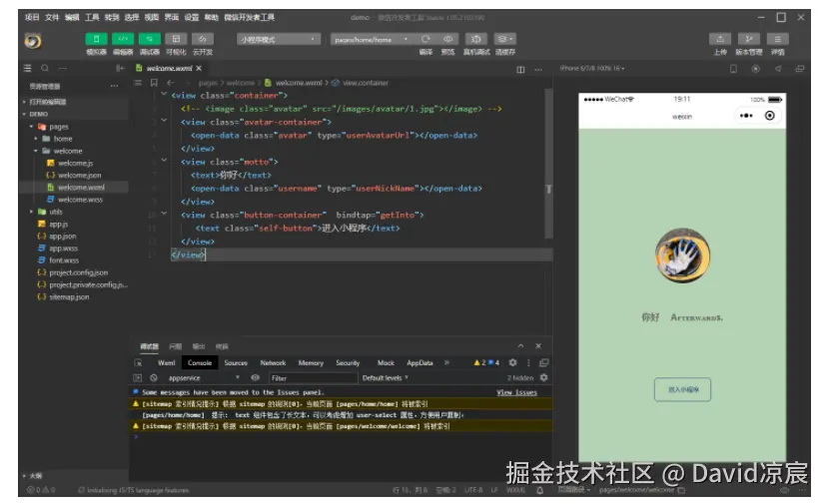826x504 pixels.
Task: Click the 真机调试 remote debug icon
Action: tap(476, 39)
